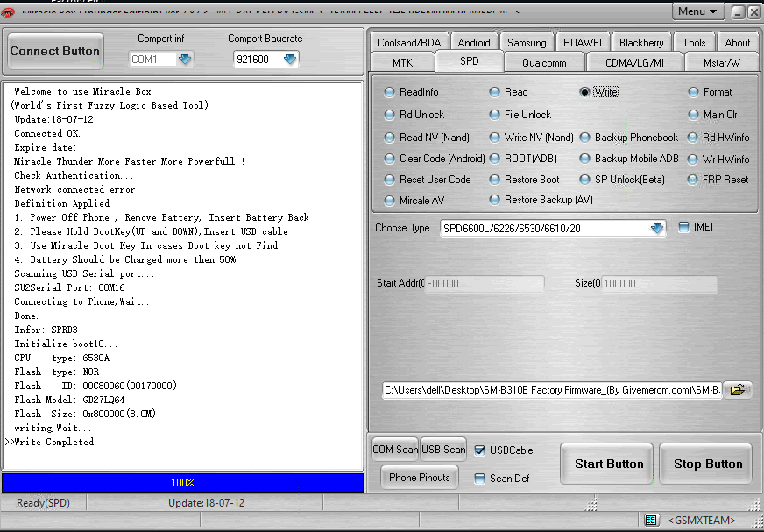Screen dimensions: 764x532
Task: Open the Menu dropdown in title bar
Action: (697, 11)
